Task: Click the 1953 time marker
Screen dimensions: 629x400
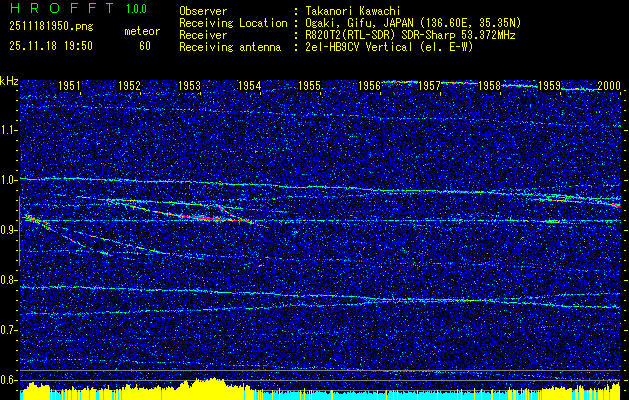Action: pyautogui.click(x=190, y=87)
